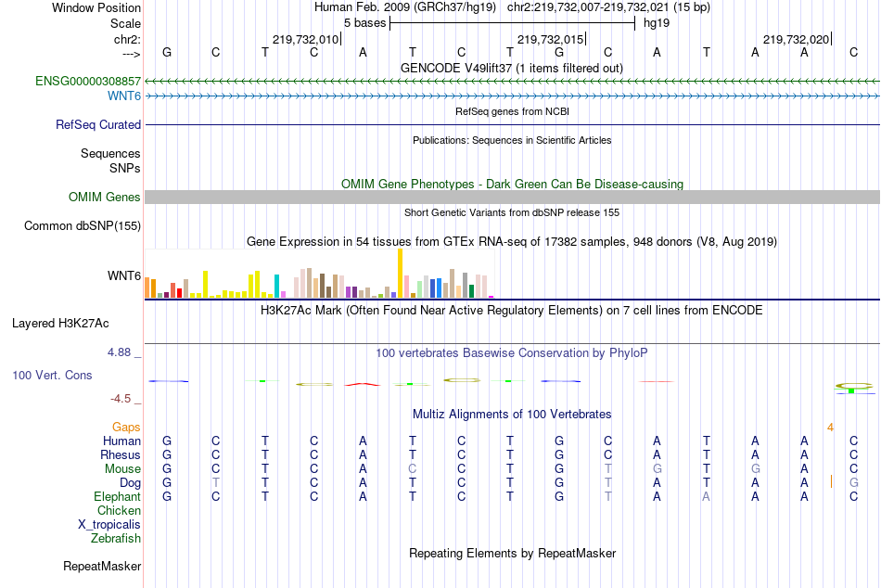Click the OMIM Genes track label
Image resolution: width=881 pixels, height=588 pixels.
coord(105,197)
